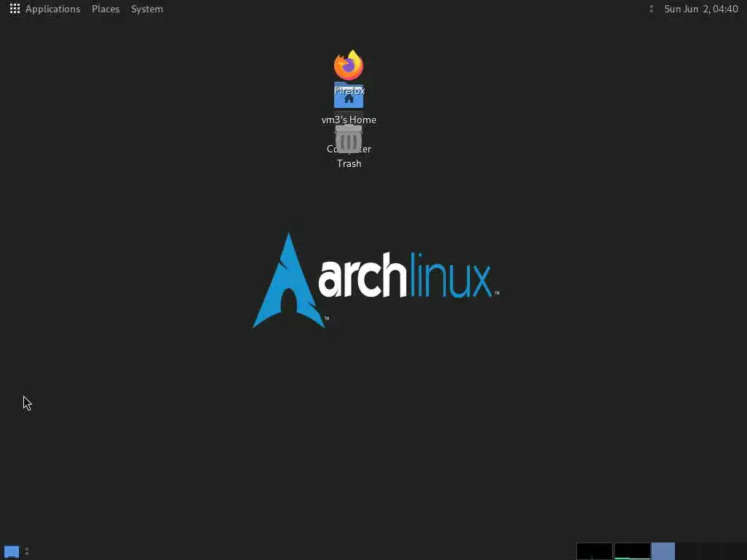
Task: Select the vm3's Home folder icon
Action: point(349,97)
